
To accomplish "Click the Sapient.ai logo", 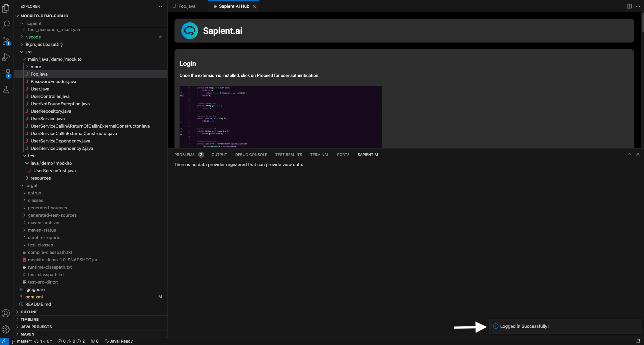I will point(190,31).
